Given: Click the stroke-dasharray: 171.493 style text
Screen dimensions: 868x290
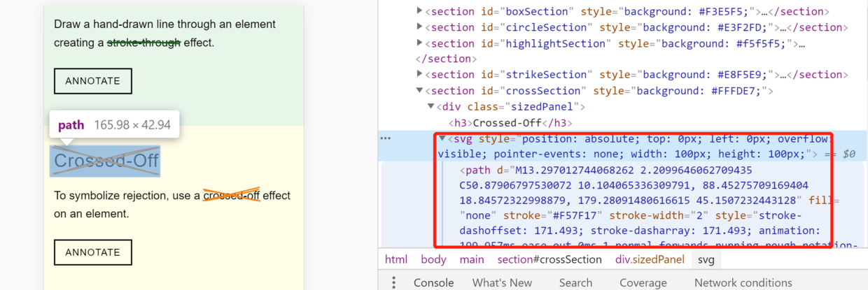Looking at the screenshot, I should click(x=671, y=231).
